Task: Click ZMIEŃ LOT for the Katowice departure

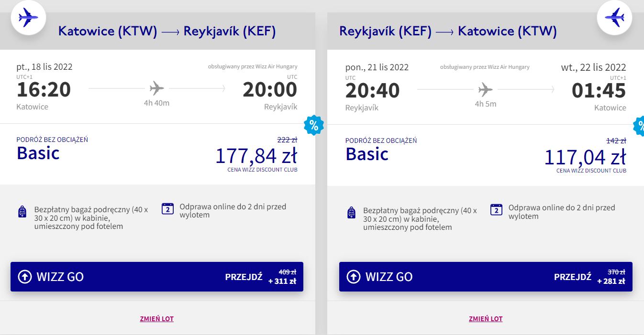Action: point(157,319)
